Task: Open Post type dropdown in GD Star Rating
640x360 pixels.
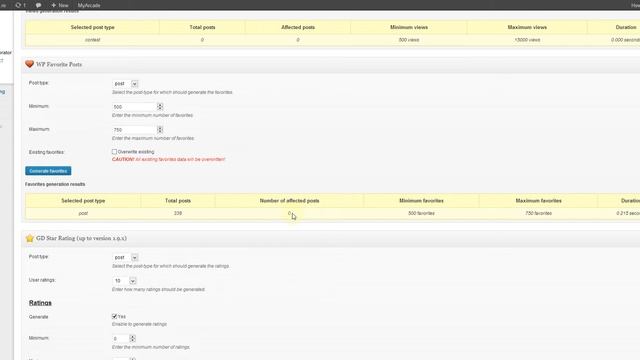Action: (125, 257)
